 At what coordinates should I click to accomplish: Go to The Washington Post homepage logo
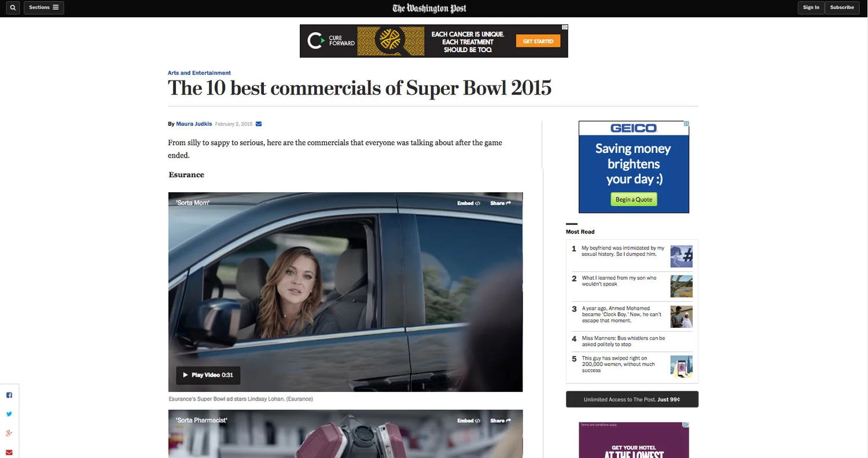coord(429,8)
